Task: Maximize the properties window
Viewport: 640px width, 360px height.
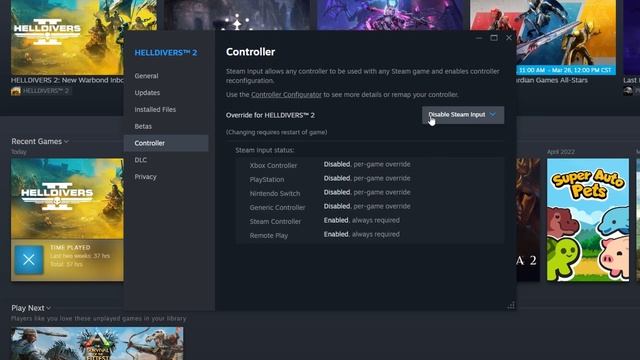Action: click(x=494, y=38)
